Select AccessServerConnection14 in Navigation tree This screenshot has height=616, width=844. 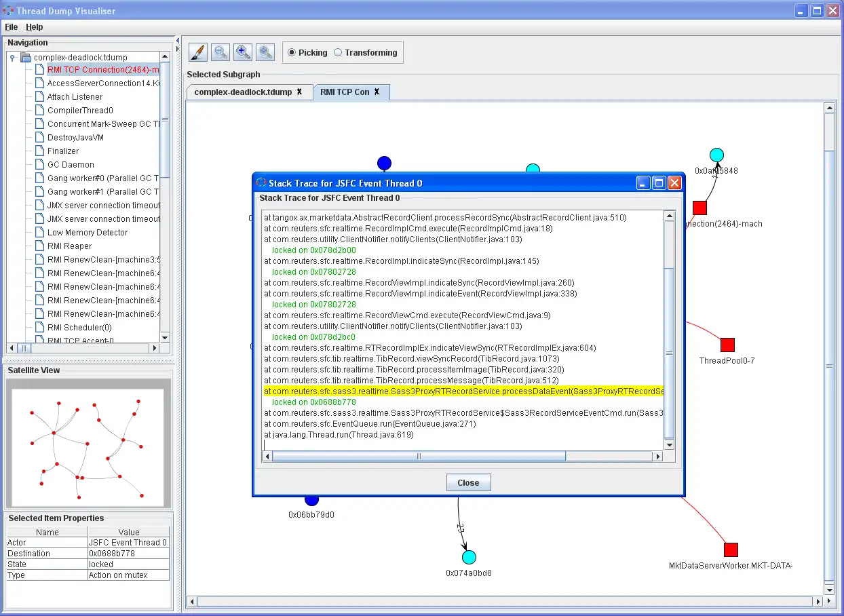point(103,83)
